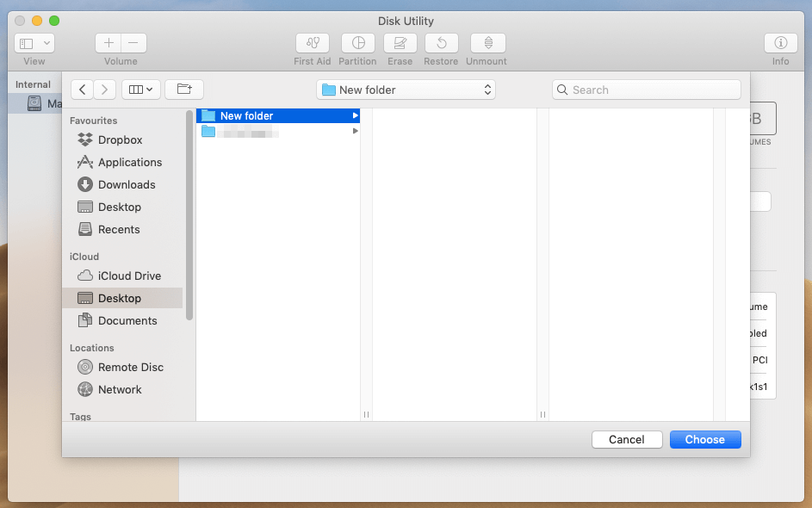
Task: Open Network location
Action: tap(122, 389)
